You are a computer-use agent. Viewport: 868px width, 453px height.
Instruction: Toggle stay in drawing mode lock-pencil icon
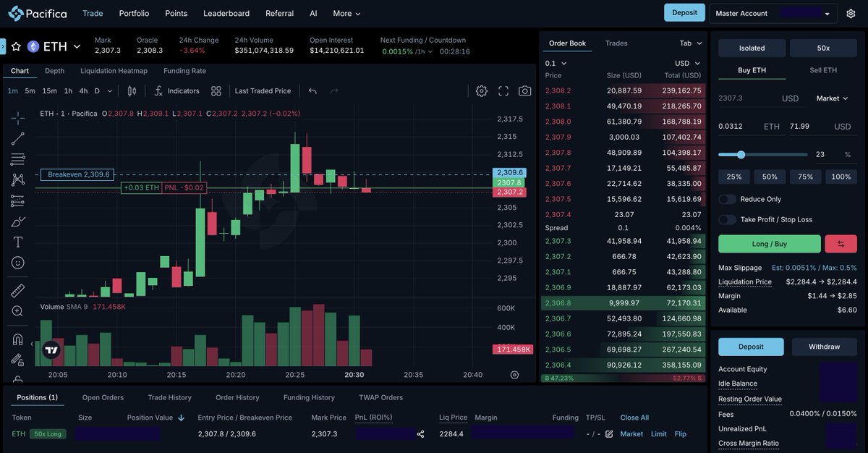[x=17, y=359]
